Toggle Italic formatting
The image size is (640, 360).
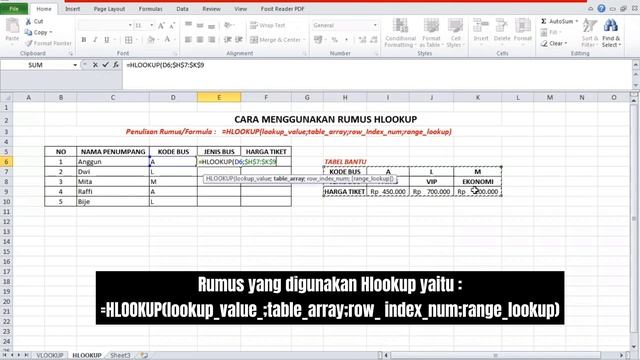click(x=95, y=40)
